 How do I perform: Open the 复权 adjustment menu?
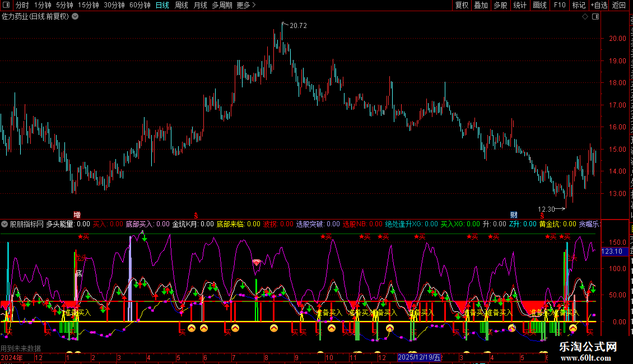pyautogui.click(x=462, y=5)
